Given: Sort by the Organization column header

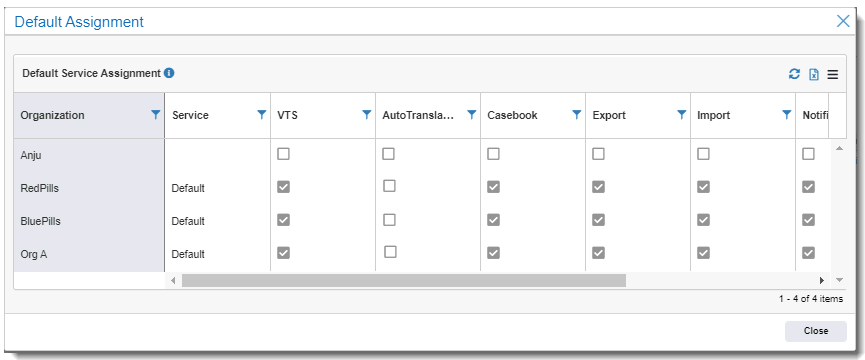Looking at the screenshot, I should [x=52, y=115].
